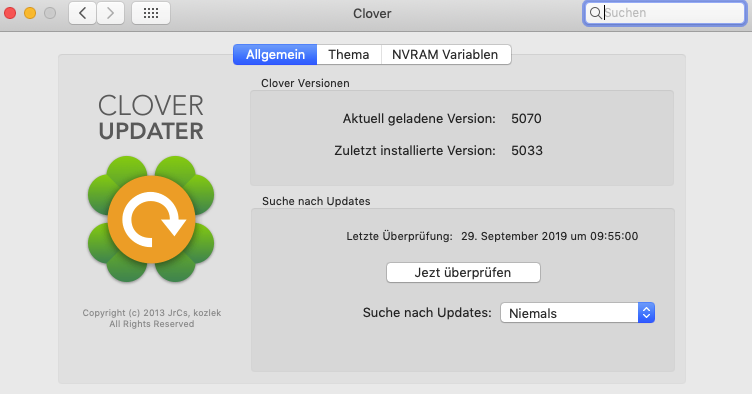Click the Clover window title

pos(372,13)
